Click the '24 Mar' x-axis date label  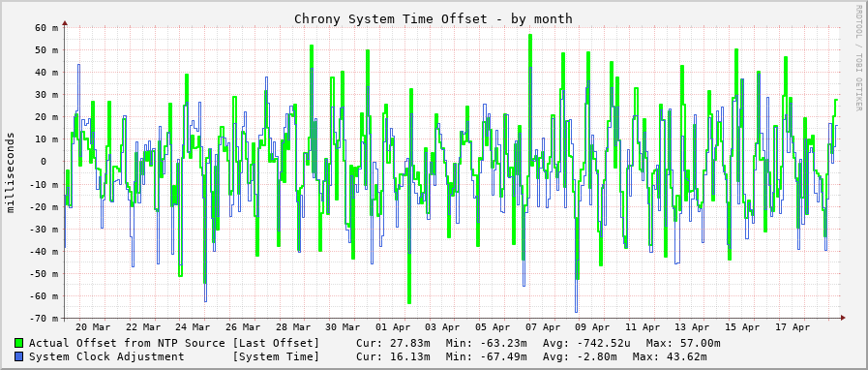[x=194, y=327]
